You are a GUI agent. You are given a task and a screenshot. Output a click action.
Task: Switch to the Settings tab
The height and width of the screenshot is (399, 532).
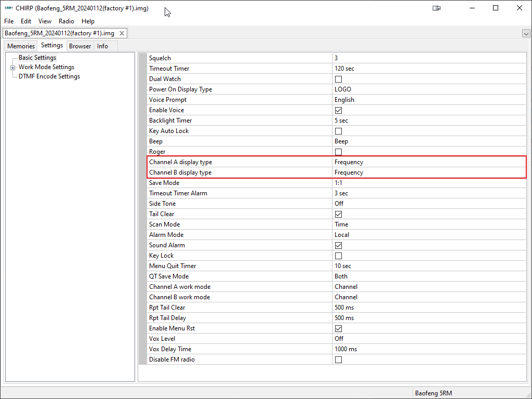click(52, 46)
